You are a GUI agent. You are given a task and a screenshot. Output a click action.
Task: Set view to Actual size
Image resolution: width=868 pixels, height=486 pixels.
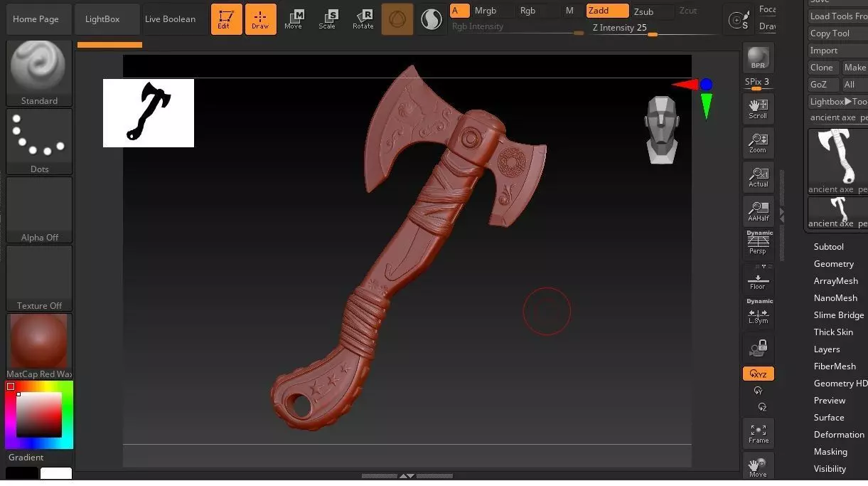[x=758, y=176]
